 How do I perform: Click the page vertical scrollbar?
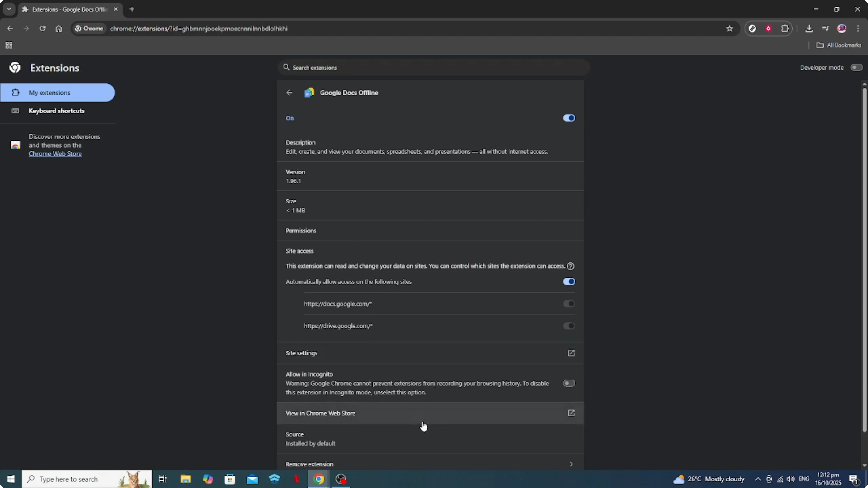click(x=864, y=259)
